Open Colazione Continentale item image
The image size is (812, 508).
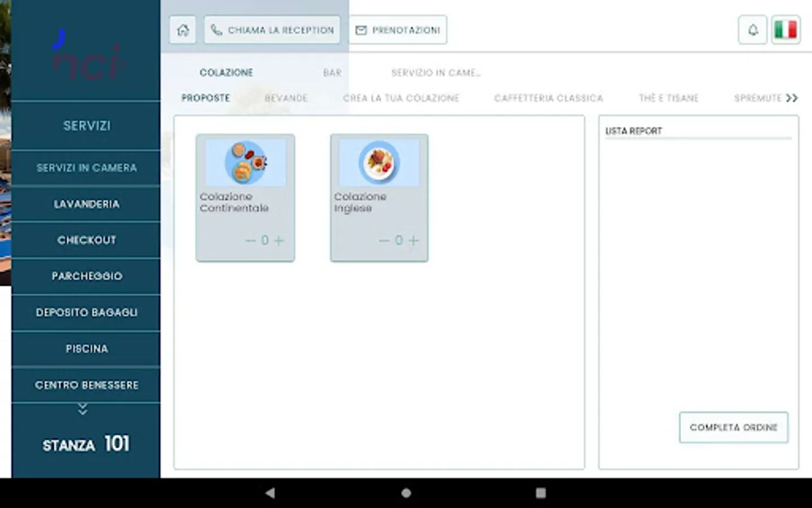245,163
